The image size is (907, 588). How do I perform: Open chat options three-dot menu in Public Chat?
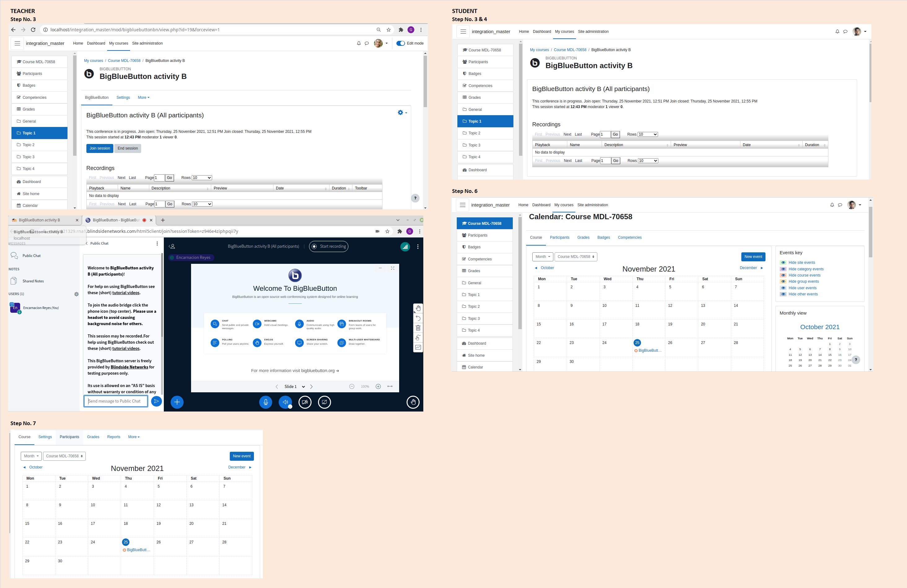157,243
